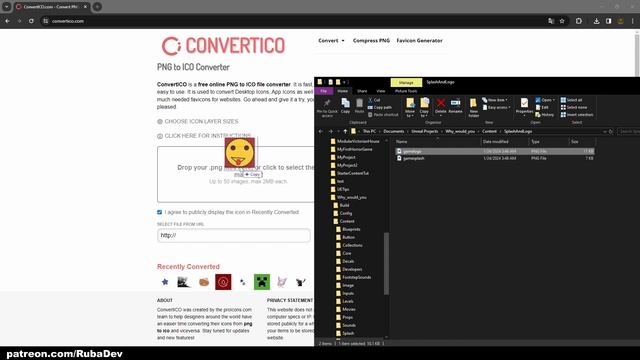
Task: Expand Choose Icon Layer Sizes section
Action: (x=198, y=122)
